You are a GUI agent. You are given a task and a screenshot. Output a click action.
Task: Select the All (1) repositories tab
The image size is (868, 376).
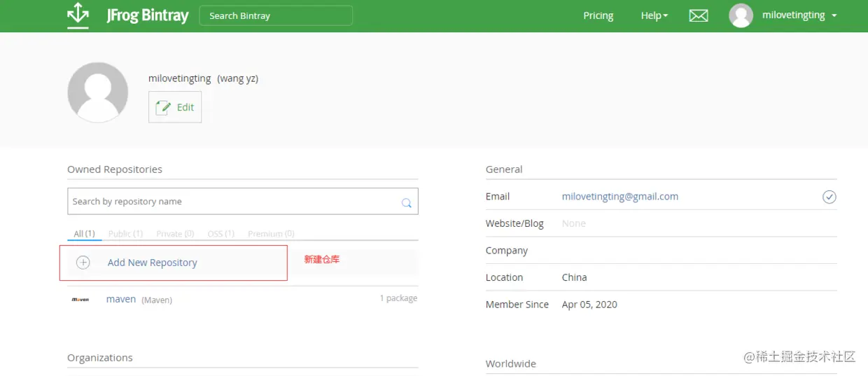[x=85, y=234]
